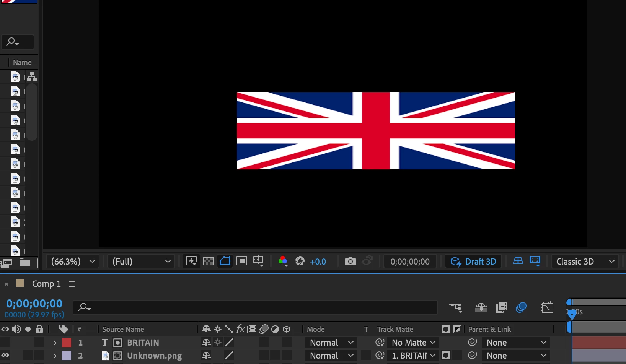Toggle visibility eye of Unknown.png layer
The image size is (626, 364).
click(5, 356)
